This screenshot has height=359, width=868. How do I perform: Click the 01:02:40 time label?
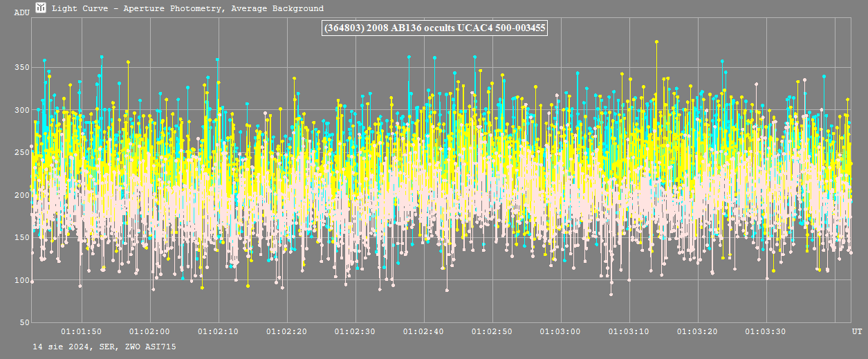point(424,331)
